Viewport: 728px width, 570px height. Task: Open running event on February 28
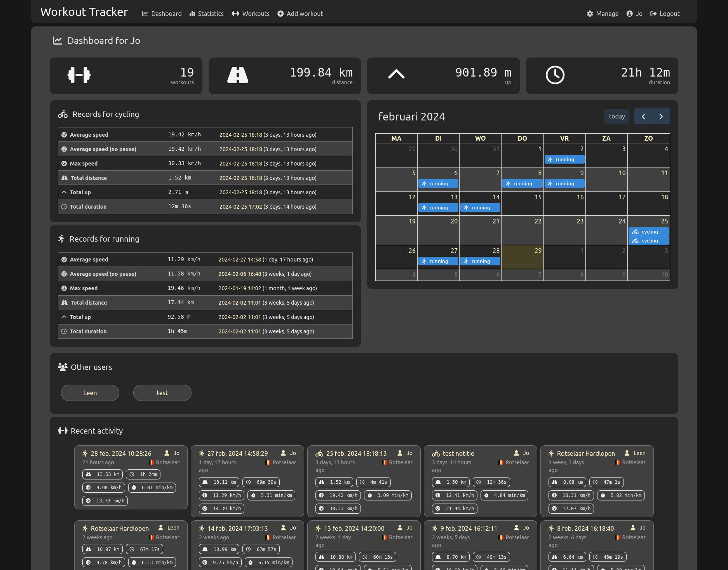[x=481, y=261]
